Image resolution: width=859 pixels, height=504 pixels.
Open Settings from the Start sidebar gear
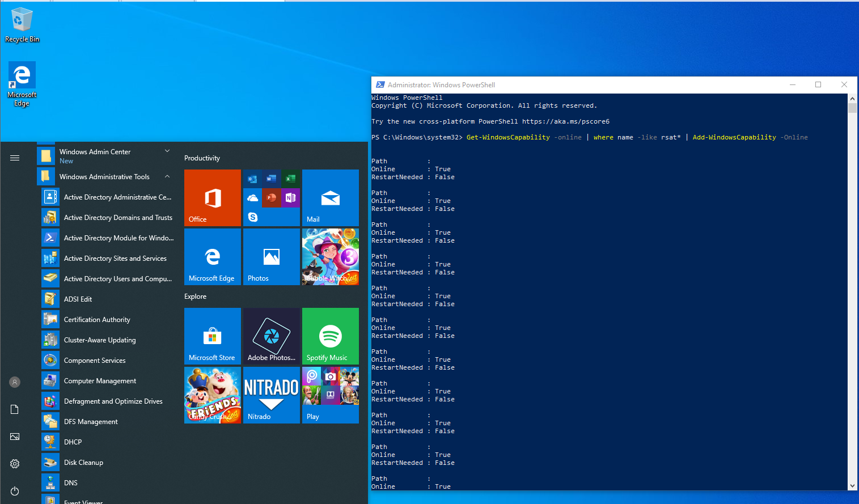pos(14,464)
